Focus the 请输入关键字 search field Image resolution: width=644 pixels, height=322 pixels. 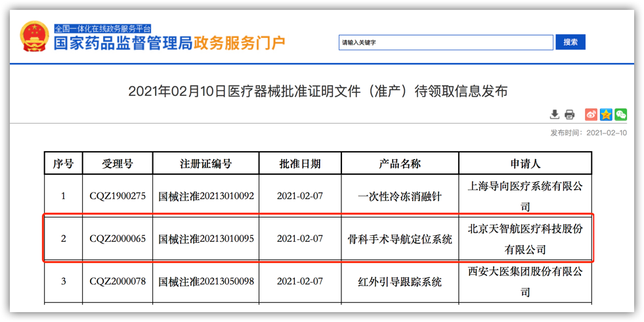[446, 42]
